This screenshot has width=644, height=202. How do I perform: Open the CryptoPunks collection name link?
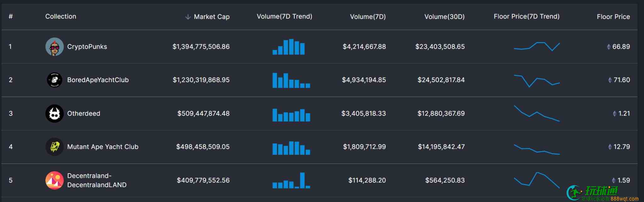87,47
